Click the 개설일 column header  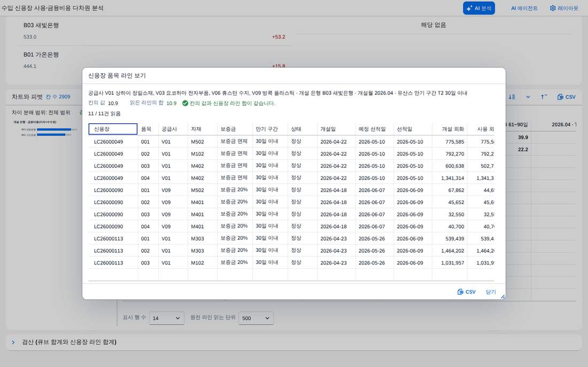pos(336,129)
